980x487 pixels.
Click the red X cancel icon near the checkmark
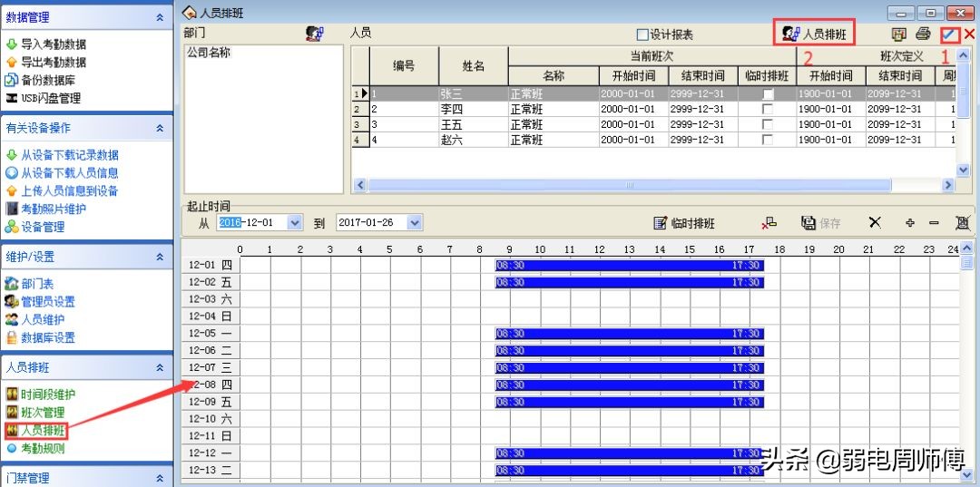[x=969, y=34]
